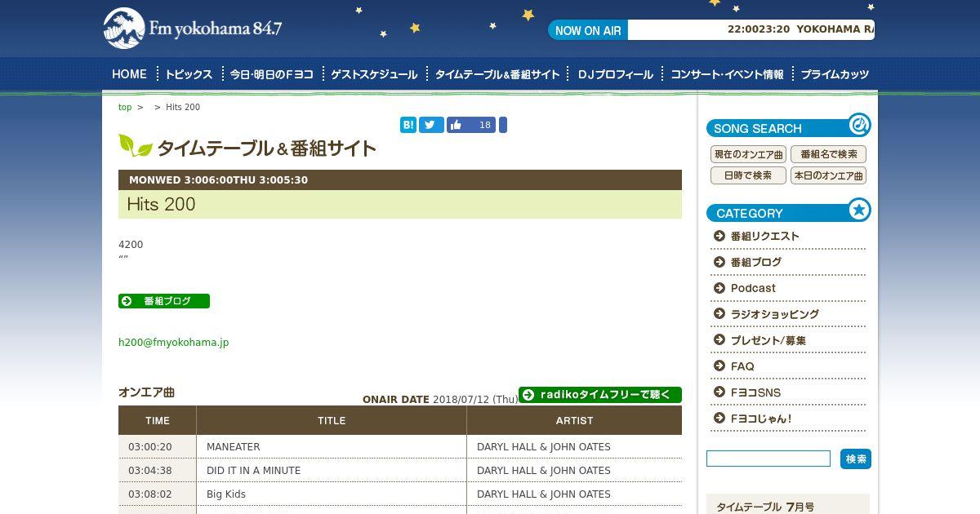
Task: Click the ARTIST column header
Action: [x=574, y=420]
